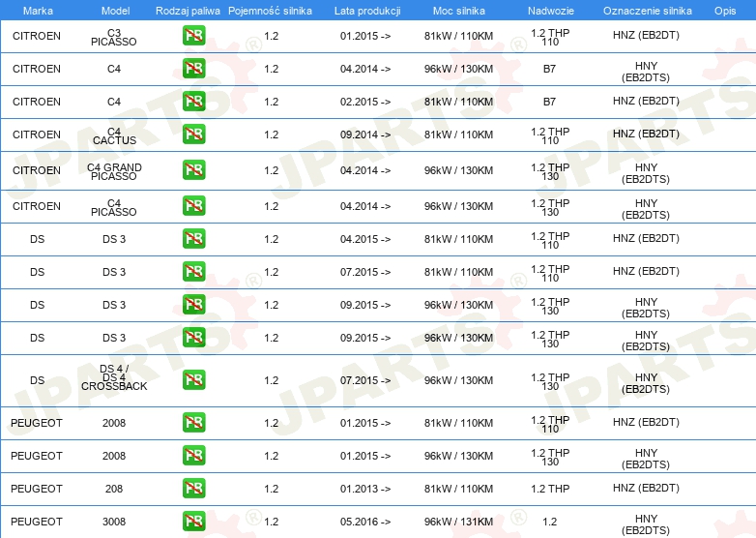
Task: Click the Marka column header
Action: pyautogui.click(x=38, y=11)
